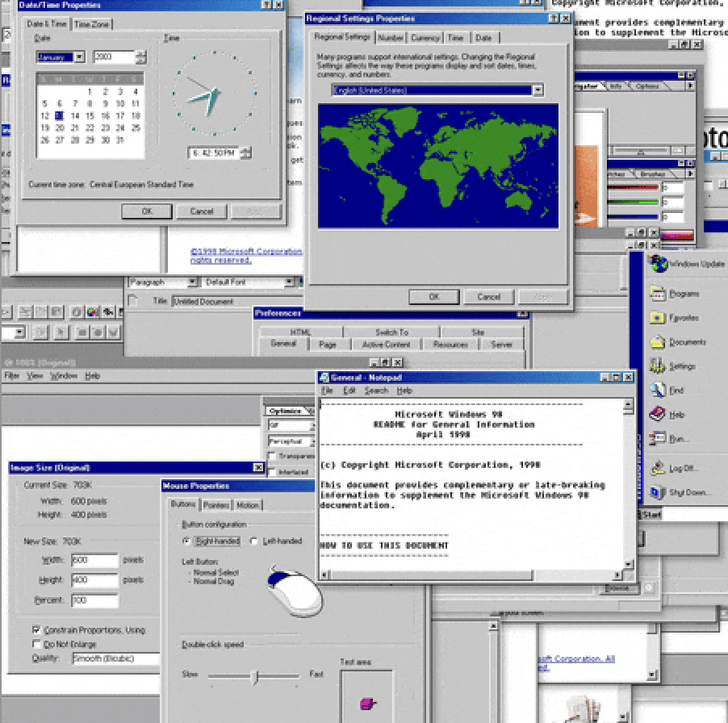Choose Shut Down from the Start menu
This screenshot has width=728, height=723.
[657, 492]
